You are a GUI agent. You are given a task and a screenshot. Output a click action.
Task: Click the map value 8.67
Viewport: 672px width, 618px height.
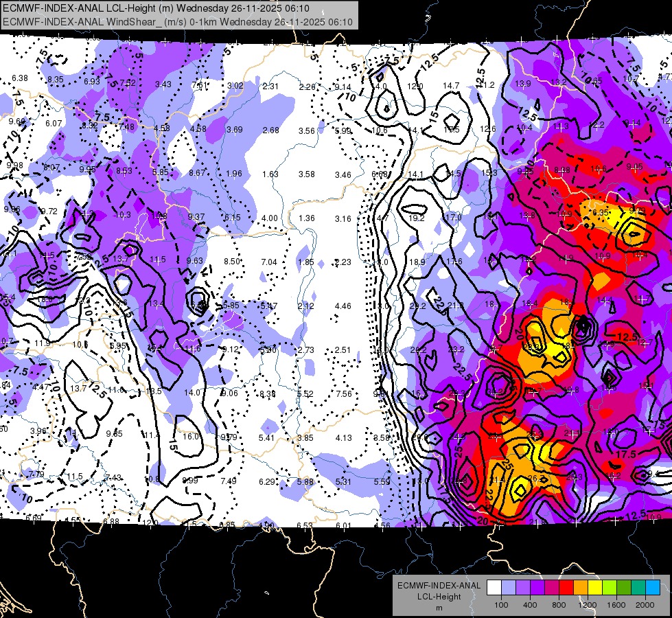point(197,173)
